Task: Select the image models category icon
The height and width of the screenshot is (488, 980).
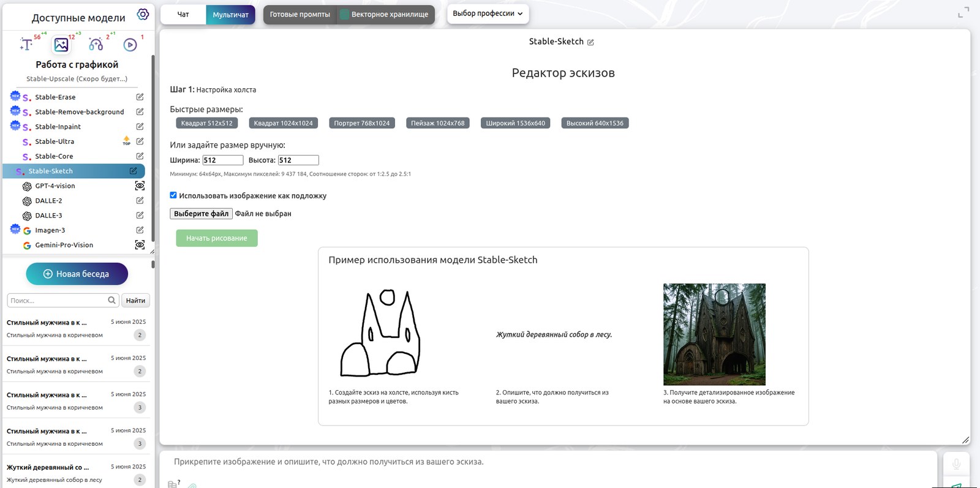Action: tap(61, 45)
